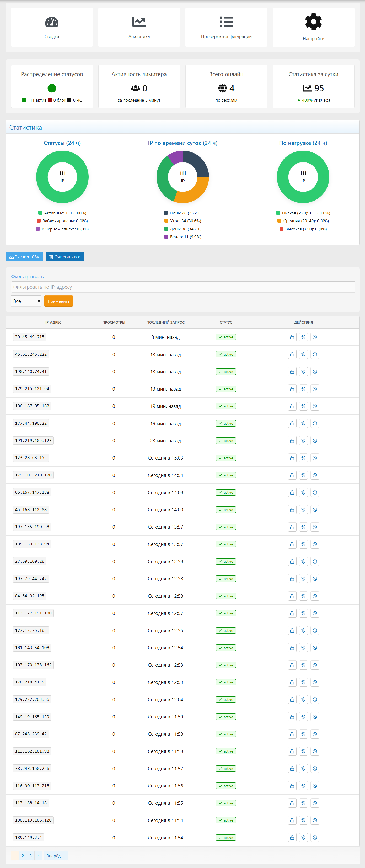The height and width of the screenshot is (868, 365).
Task: Open the Настройки gear icon
Action: click(x=313, y=22)
